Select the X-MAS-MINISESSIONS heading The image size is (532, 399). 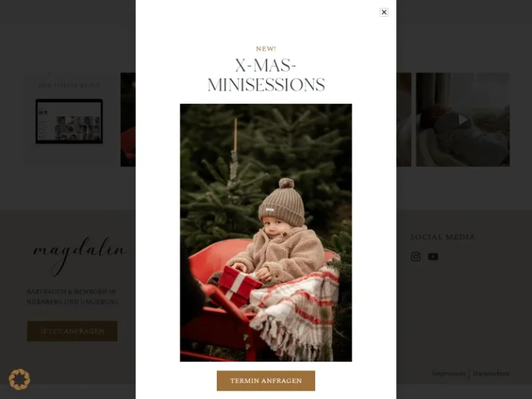coord(266,75)
